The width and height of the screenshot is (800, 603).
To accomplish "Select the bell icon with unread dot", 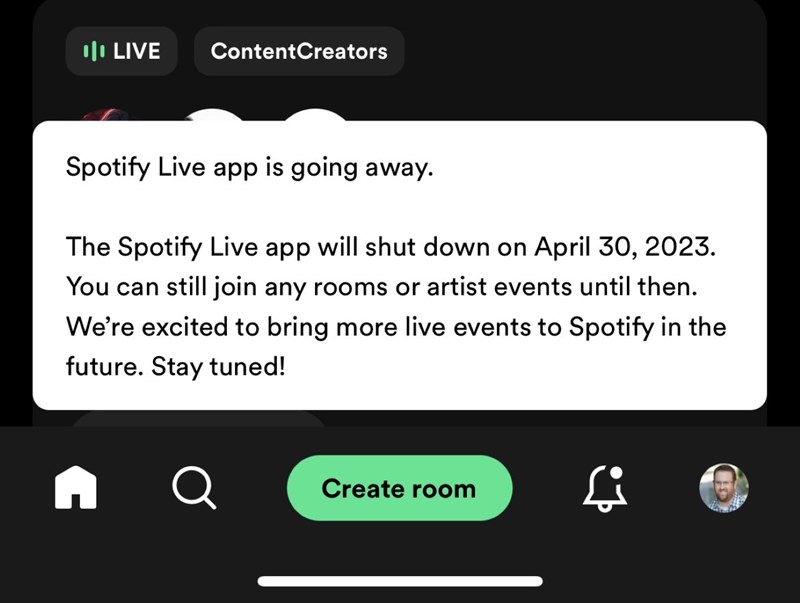I will tap(606, 490).
